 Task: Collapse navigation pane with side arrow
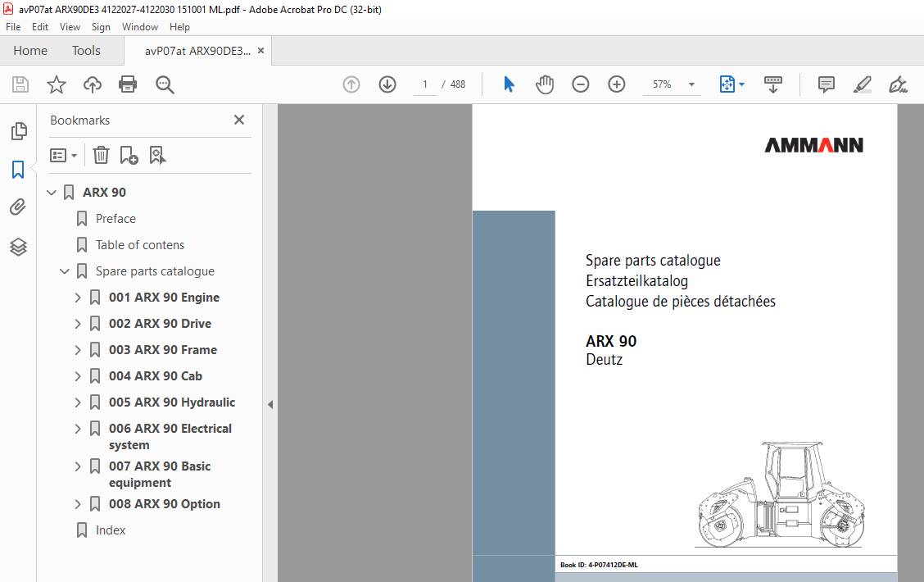[x=269, y=404]
